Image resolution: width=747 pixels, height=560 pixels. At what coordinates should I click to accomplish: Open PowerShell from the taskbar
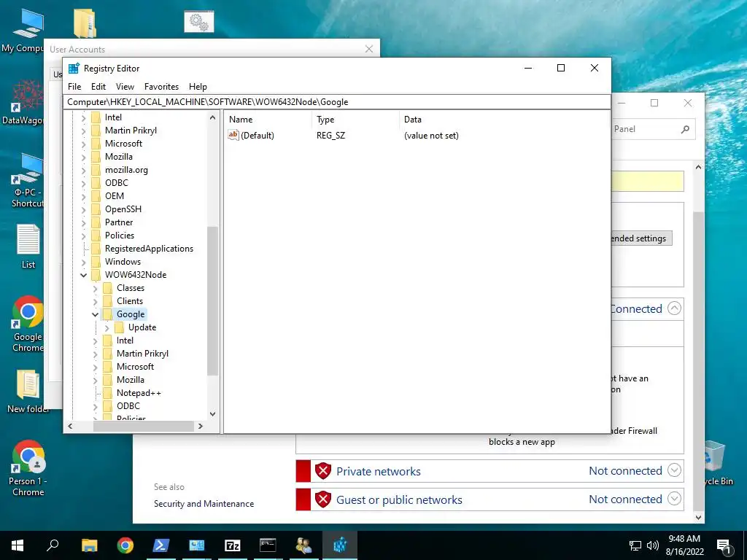click(x=160, y=545)
